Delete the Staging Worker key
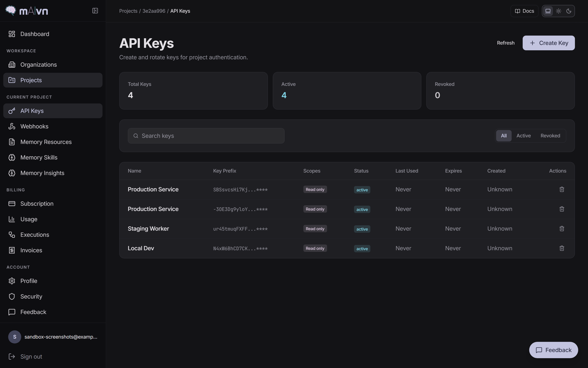Screen dimensions: 588x368 click(x=562, y=229)
